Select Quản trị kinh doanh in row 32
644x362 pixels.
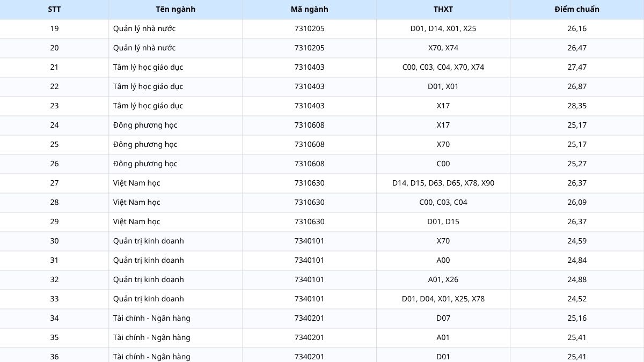pos(148,279)
